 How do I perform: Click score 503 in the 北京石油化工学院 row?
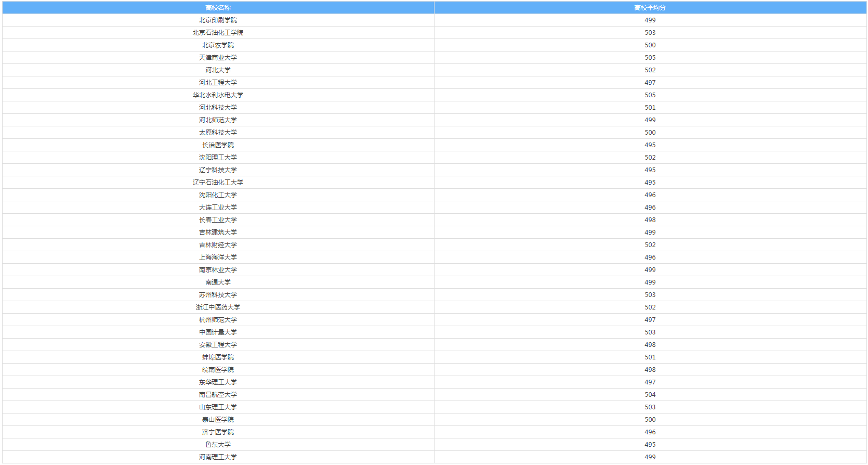point(650,33)
